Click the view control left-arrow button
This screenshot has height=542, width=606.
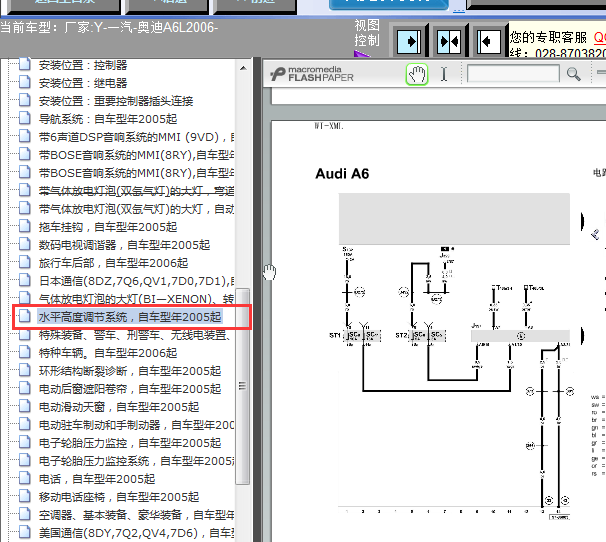489,41
